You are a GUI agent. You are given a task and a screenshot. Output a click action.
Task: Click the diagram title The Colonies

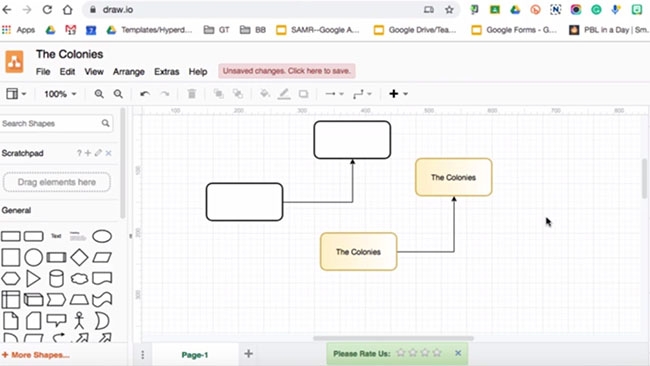[70, 54]
